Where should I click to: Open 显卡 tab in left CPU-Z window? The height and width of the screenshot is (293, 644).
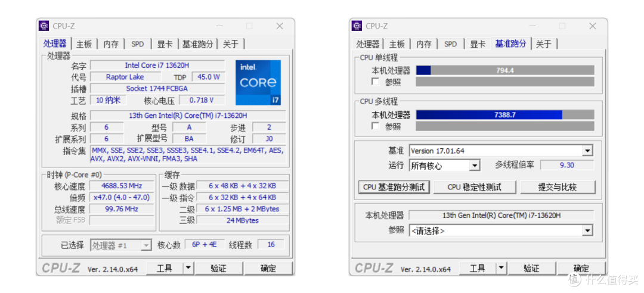(165, 44)
